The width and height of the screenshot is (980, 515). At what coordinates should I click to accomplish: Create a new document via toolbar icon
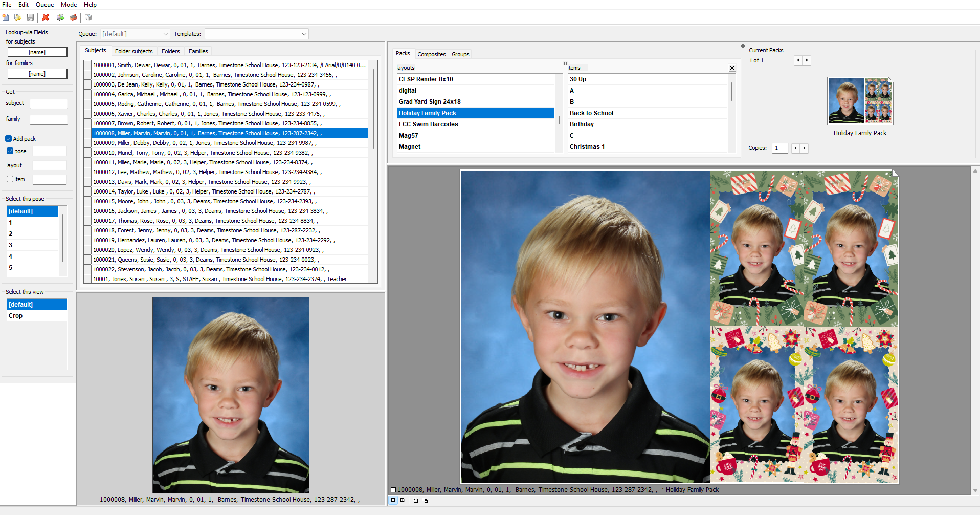[x=6, y=17]
